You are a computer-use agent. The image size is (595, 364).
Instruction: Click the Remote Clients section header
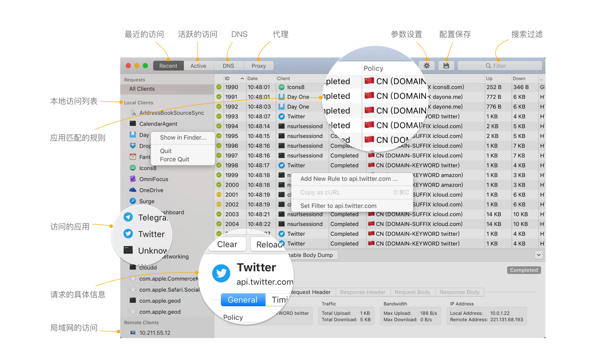(x=141, y=323)
